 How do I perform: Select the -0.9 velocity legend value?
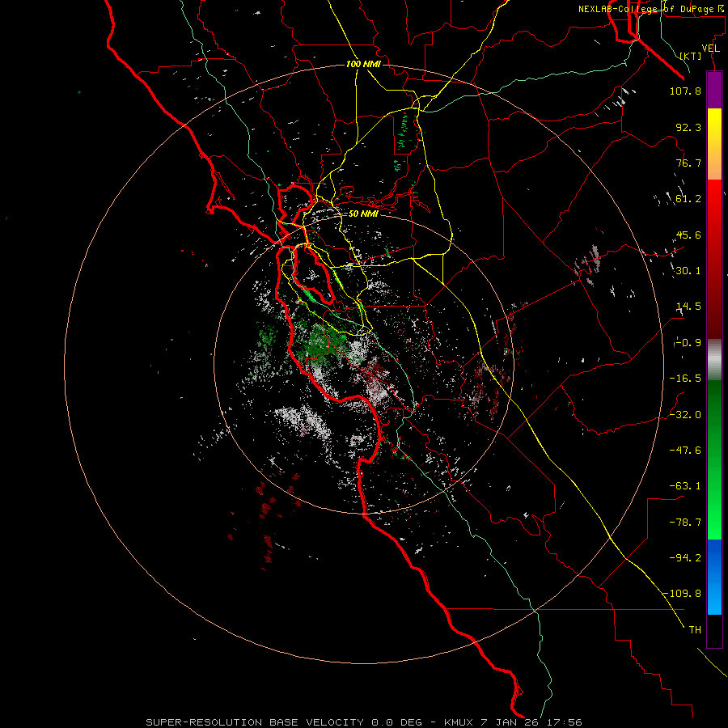coord(688,343)
